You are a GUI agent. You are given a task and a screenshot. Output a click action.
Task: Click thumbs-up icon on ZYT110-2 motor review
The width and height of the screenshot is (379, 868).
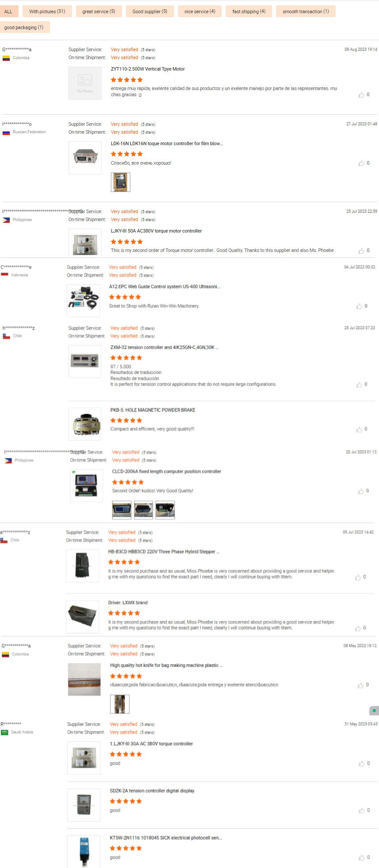click(x=361, y=95)
